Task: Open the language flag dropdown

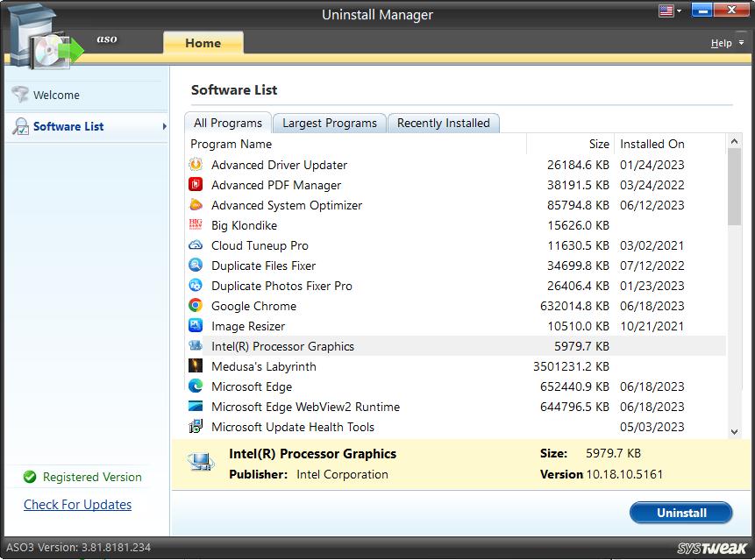Action: 671,11
